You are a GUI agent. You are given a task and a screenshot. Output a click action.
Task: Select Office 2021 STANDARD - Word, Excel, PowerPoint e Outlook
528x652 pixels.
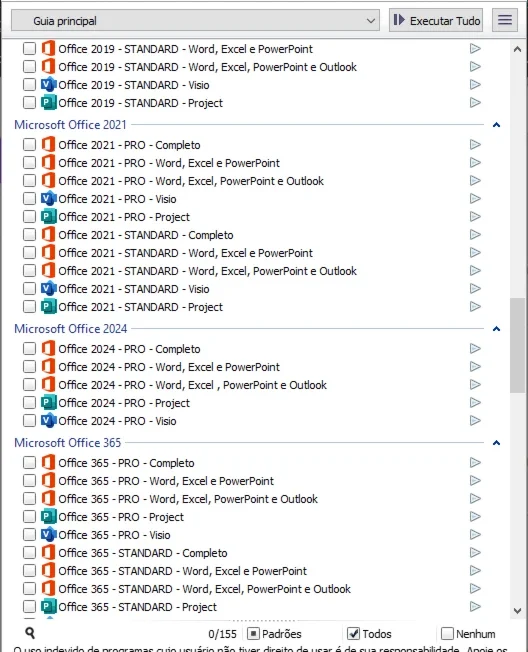point(207,271)
